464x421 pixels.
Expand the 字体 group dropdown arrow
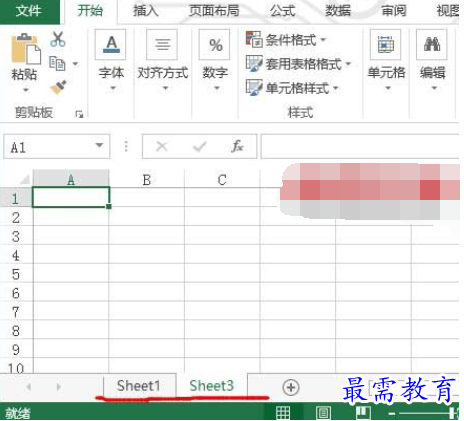[113, 88]
